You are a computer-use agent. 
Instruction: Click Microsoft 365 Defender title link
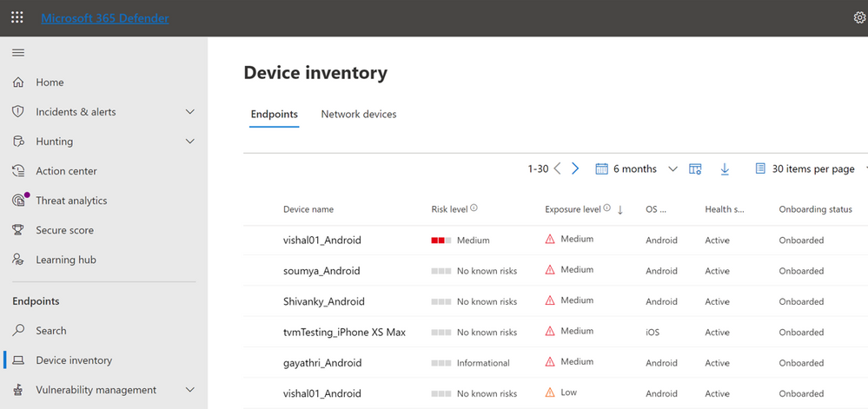coord(105,18)
